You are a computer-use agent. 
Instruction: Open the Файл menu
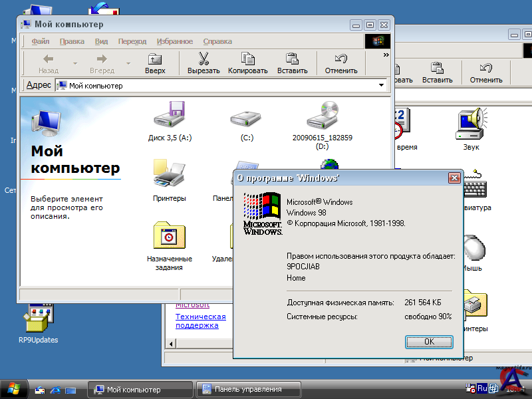pyautogui.click(x=40, y=41)
